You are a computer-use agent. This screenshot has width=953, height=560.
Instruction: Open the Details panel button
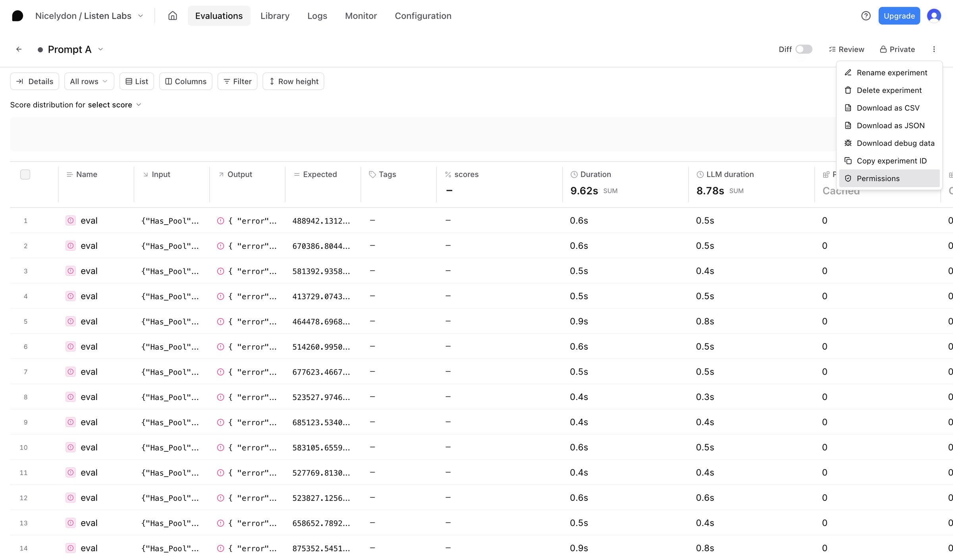(x=35, y=81)
